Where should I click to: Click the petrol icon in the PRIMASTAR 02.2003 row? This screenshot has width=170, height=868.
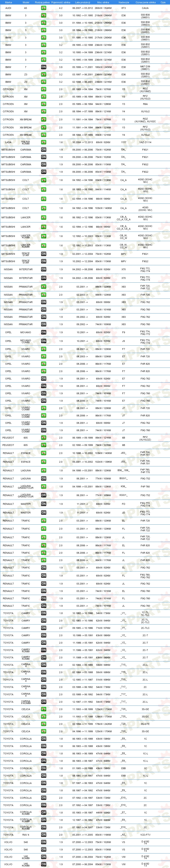pyautogui.click(x=43, y=295)
